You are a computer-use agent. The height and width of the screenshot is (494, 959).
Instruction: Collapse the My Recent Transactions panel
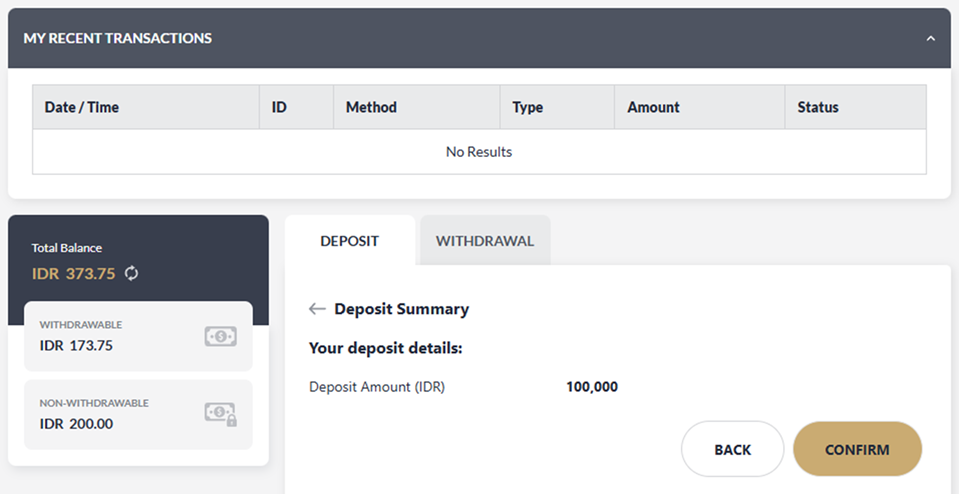click(931, 39)
